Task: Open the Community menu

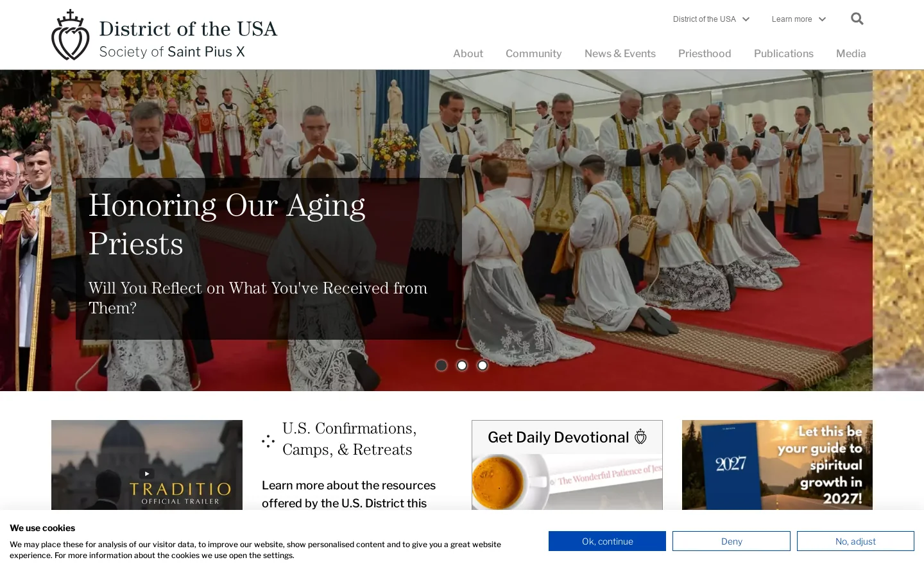Action: pos(533,54)
